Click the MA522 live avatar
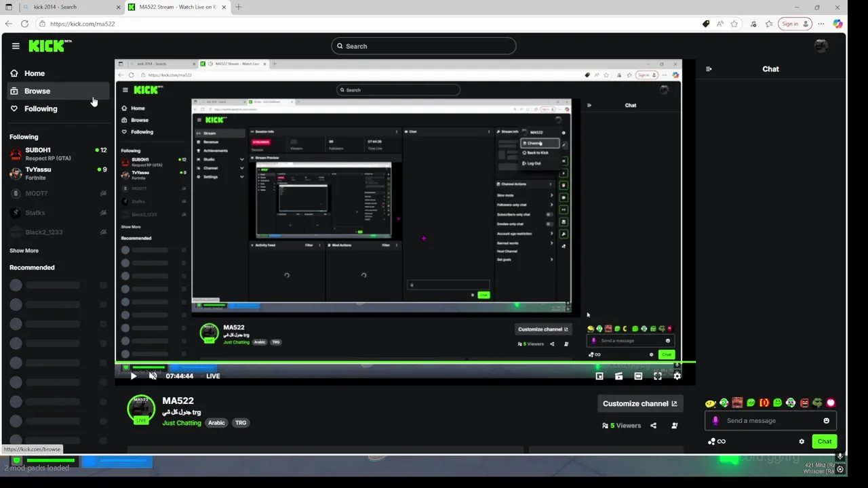 click(x=141, y=409)
